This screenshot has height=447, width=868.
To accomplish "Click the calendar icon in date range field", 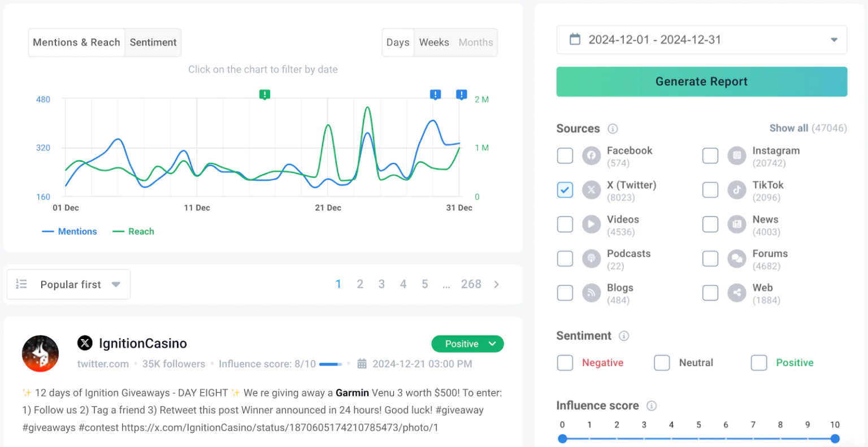I will (575, 40).
